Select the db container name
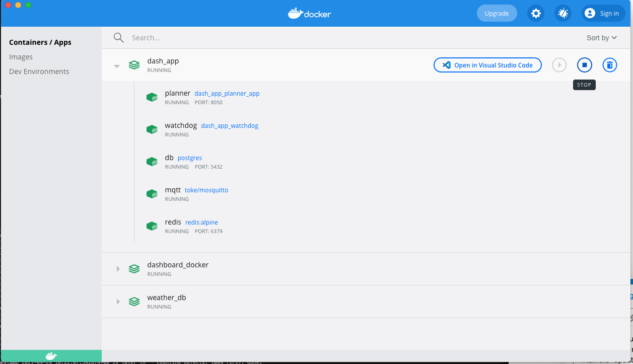The width and height of the screenshot is (633, 364). pyautogui.click(x=169, y=158)
